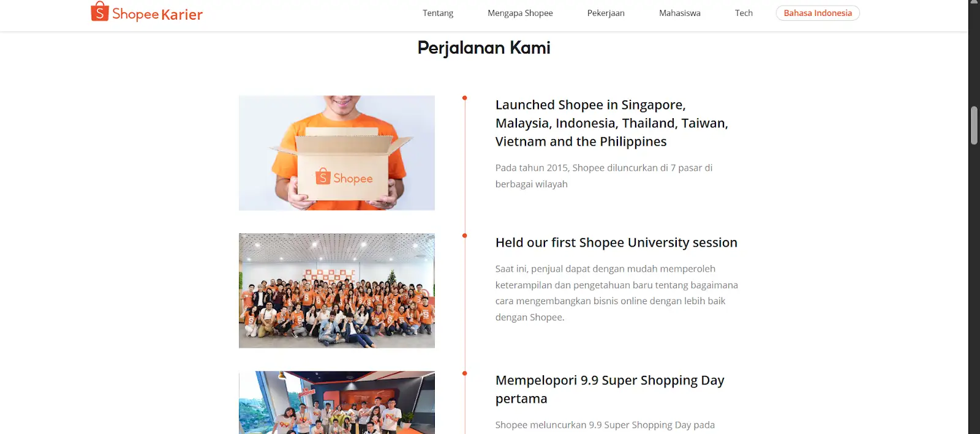Click the milestone title about launching Shopee in Singapore
The height and width of the screenshot is (434, 980).
[x=611, y=122]
